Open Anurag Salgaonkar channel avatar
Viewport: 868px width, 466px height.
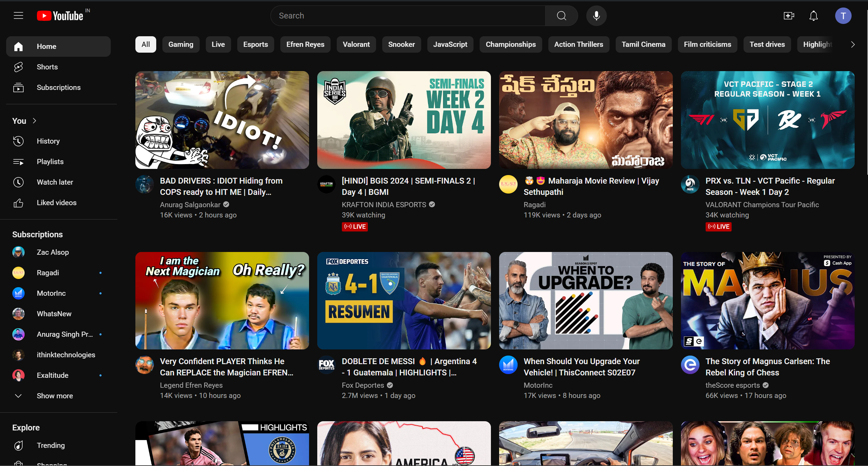[x=145, y=184]
